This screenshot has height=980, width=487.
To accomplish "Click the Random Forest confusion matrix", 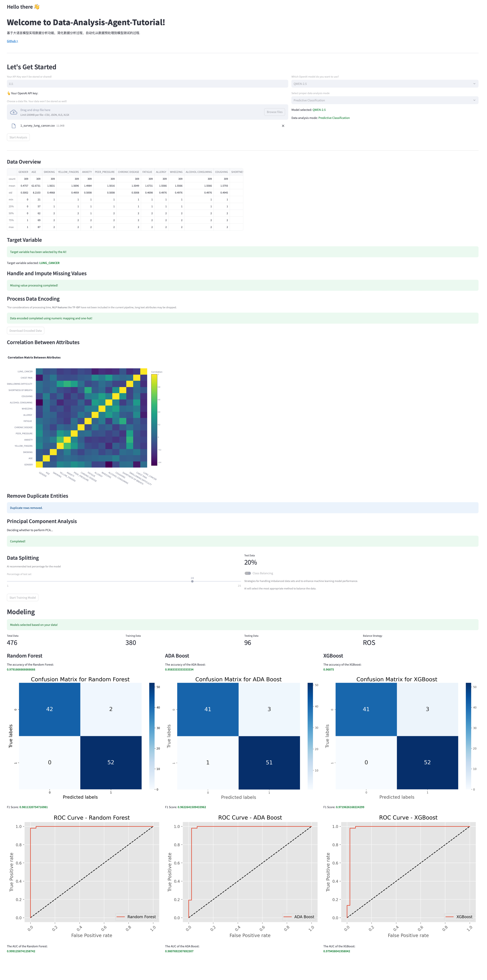I will click(80, 736).
